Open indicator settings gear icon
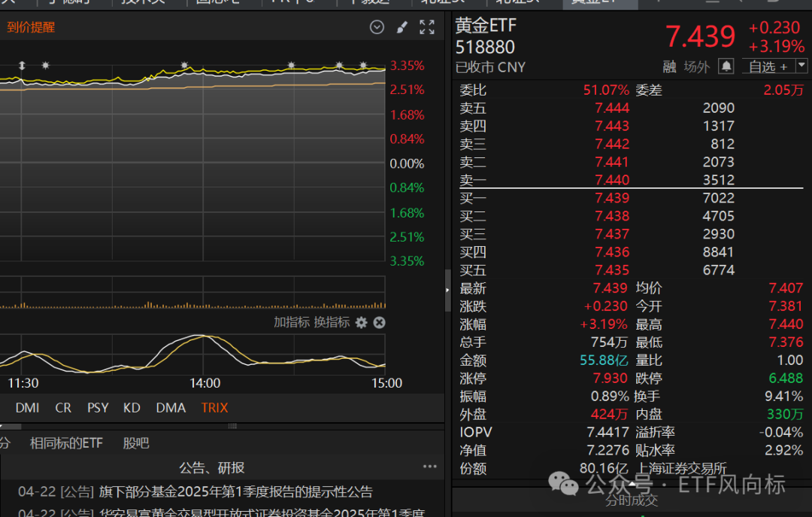812x517 pixels. [x=362, y=322]
